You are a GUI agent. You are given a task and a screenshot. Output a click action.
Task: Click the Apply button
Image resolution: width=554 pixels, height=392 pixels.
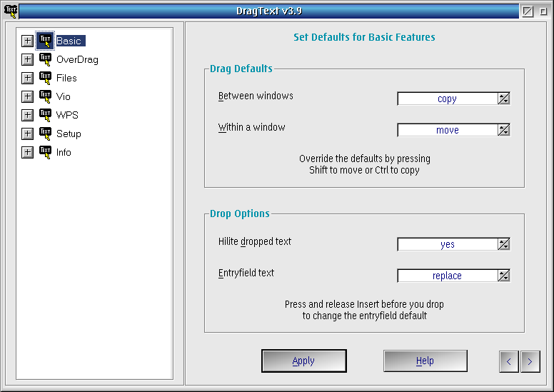(x=304, y=361)
